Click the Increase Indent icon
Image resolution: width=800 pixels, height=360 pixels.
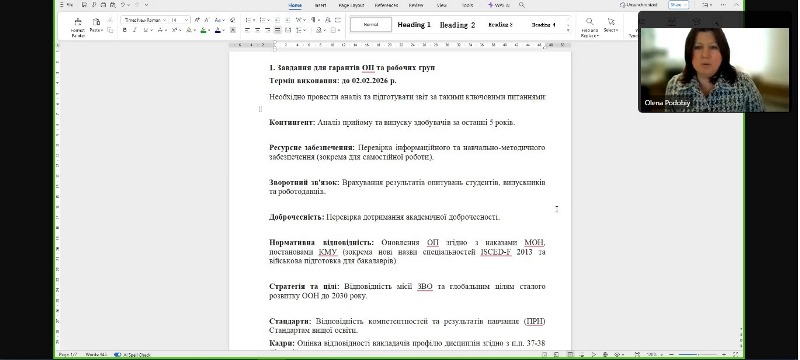[288, 20]
